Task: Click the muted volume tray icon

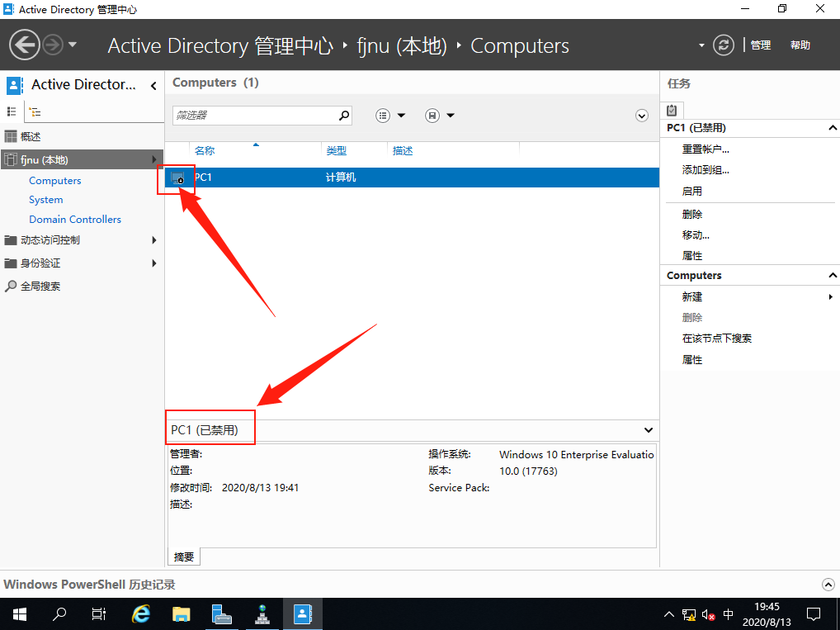Action: (708, 614)
